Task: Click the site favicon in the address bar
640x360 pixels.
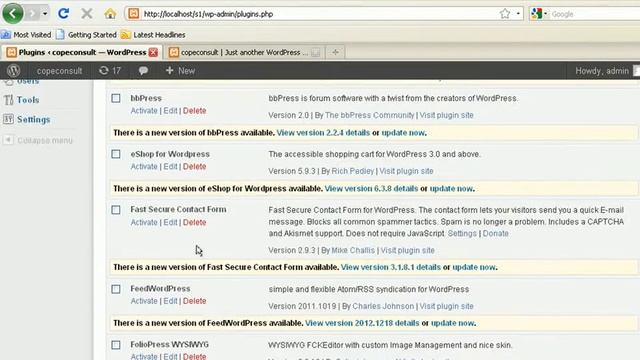Action: (x=133, y=14)
